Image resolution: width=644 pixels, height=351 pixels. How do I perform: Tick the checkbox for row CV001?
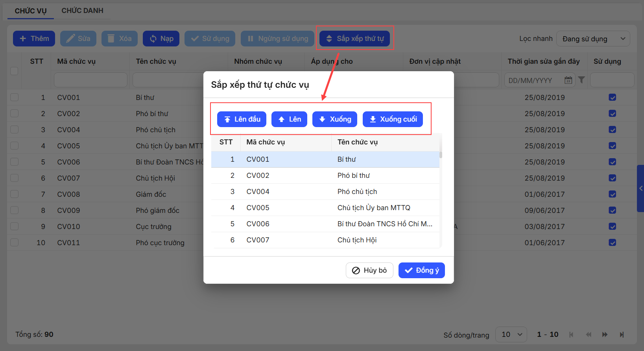[x=15, y=97]
